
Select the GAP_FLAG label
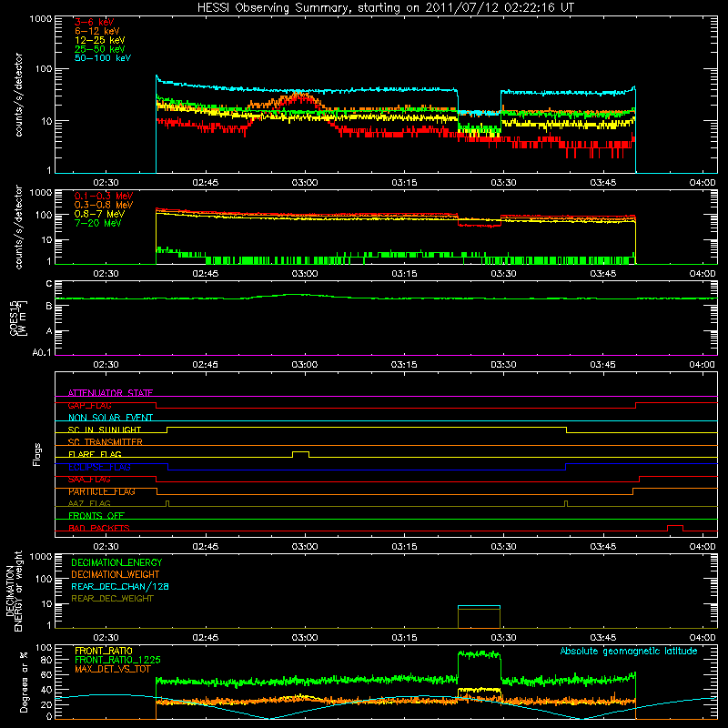point(89,405)
